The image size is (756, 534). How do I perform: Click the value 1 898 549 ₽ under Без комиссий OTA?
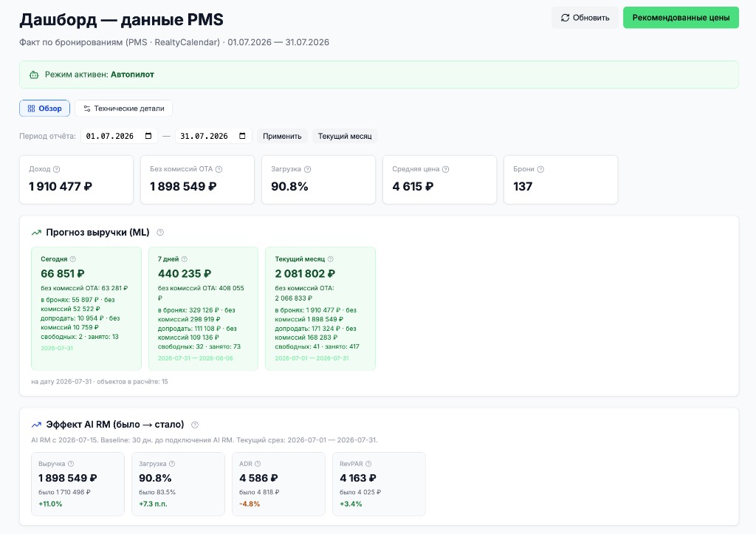tap(183, 186)
